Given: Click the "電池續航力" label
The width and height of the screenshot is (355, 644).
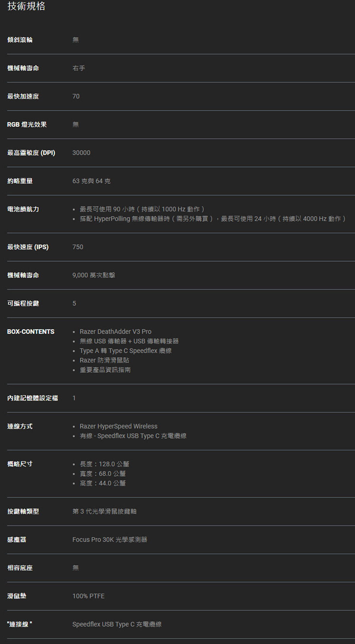Looking at the screenshot, I should pos(23,209).
